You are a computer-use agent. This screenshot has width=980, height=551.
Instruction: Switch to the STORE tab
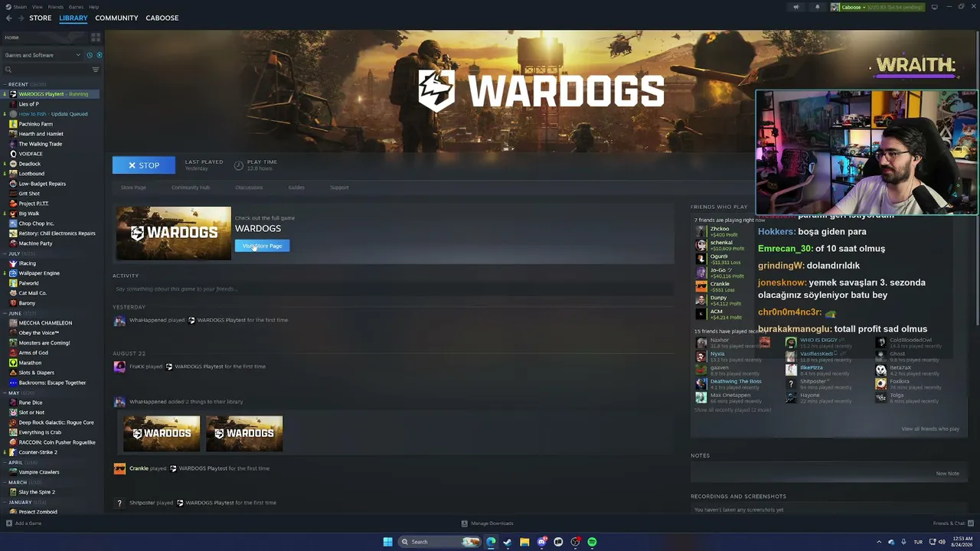[x=41, y=18]
